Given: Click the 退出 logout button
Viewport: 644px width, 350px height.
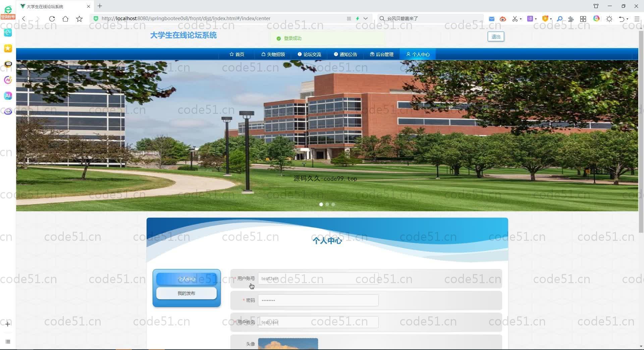Looking at the screenshot, I should pyautogui.click(x=496, y=37).
